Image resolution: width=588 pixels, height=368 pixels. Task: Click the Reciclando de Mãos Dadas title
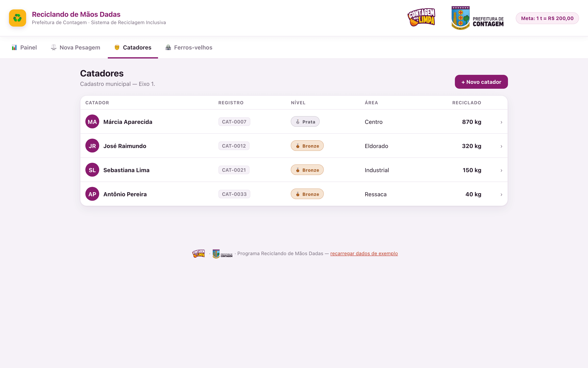point(76,14)
